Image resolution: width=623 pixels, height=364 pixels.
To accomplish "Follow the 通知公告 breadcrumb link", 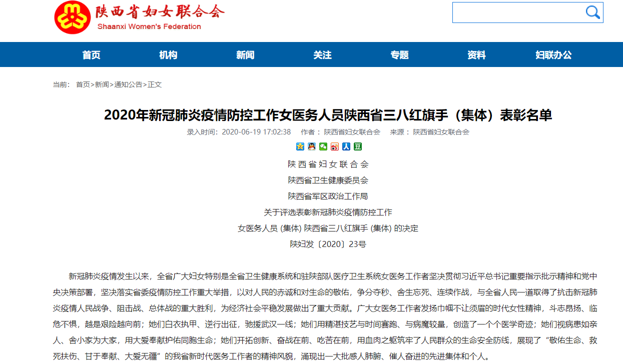I will (x=128, y=84).
